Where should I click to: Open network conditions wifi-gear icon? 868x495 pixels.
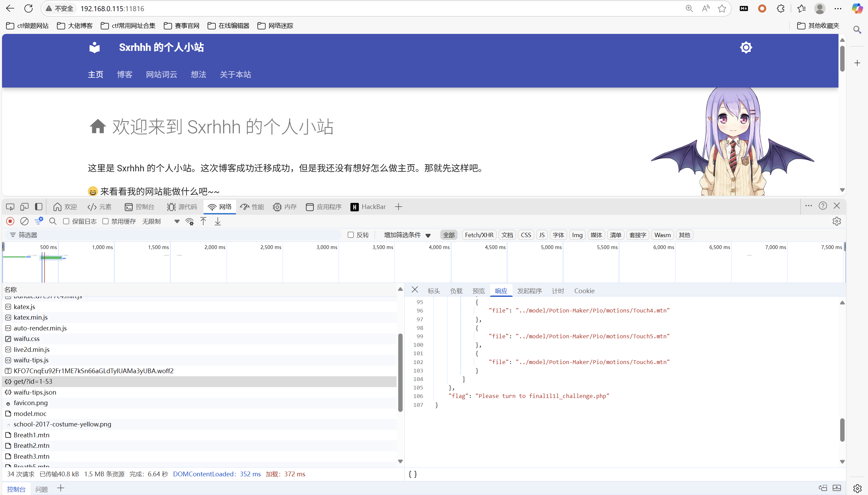tap(190, 222)
